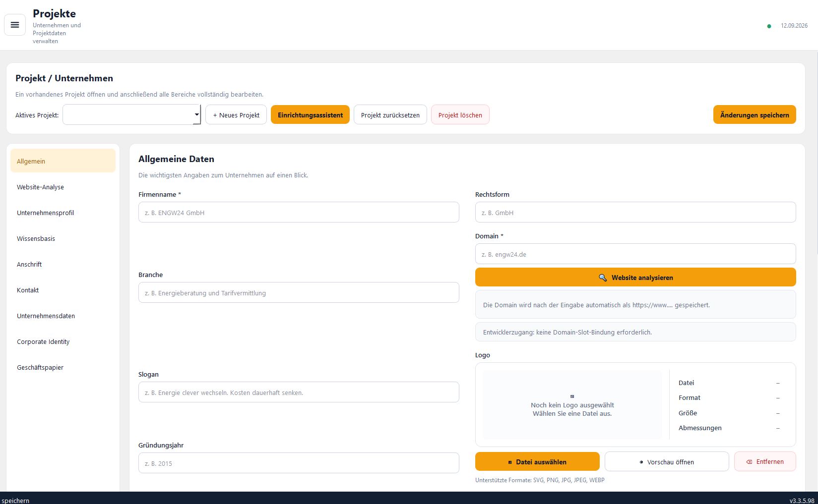This screenshot has height=504, width=818.
Task: Open the Aktives Projekt dropdown
Action: pyautogui.click(x=131, y=114)
